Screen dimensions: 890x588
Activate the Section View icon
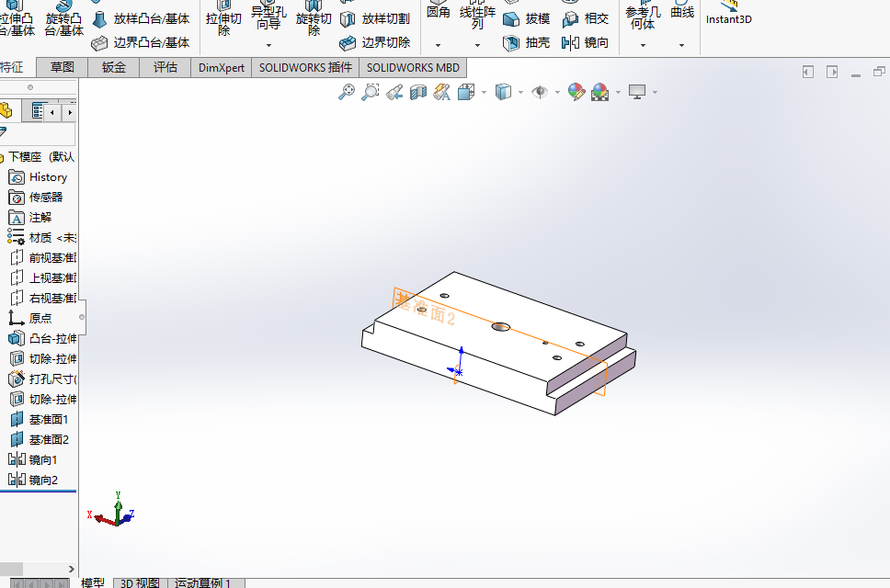coord(418,91)
